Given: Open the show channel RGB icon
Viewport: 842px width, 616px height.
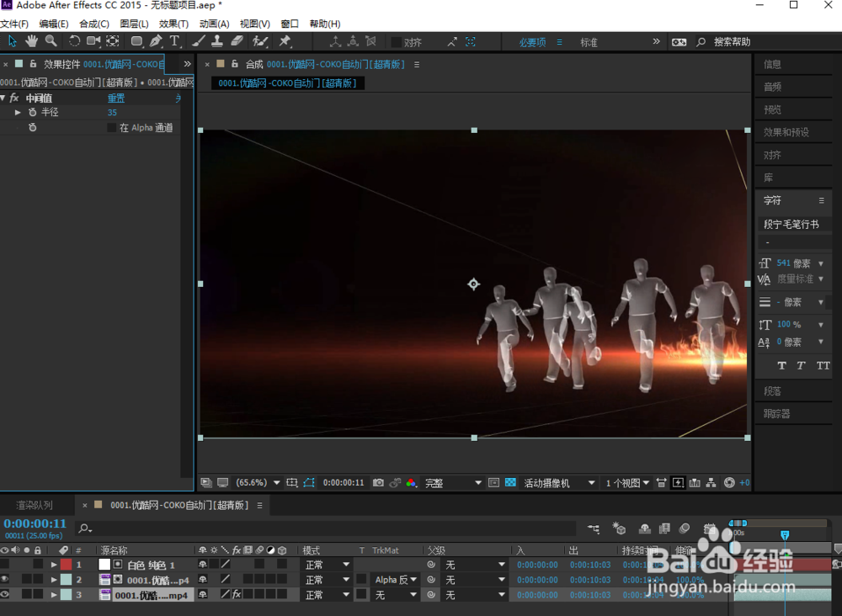Looking at the screenshot, I should (x=411, y=482).
